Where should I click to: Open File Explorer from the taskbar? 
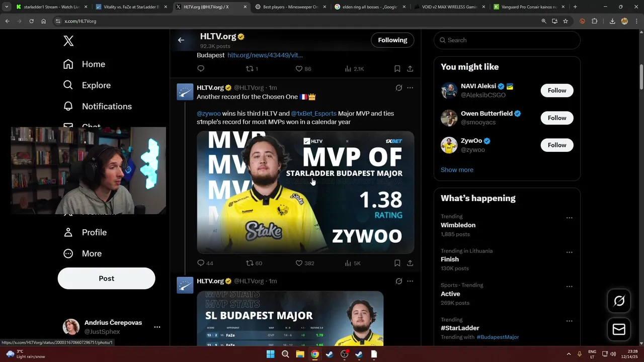(x=300, y=354)
